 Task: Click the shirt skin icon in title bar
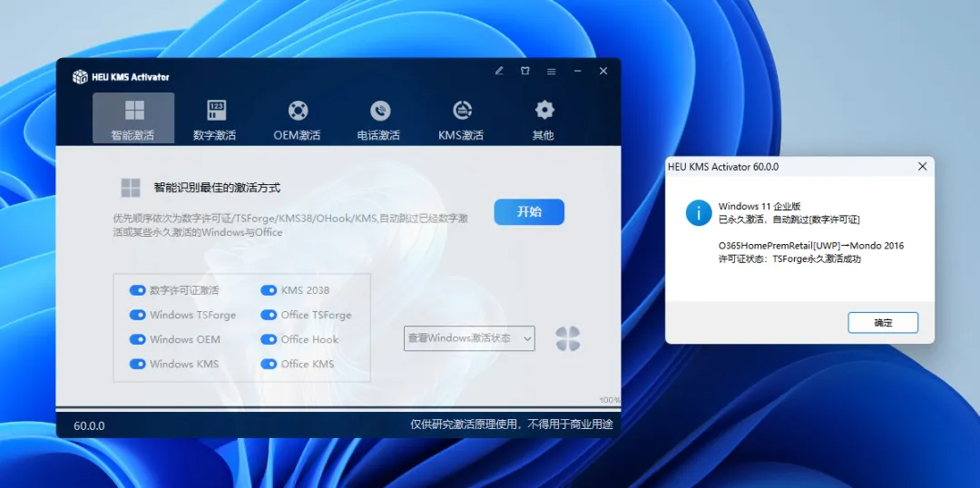524,72
